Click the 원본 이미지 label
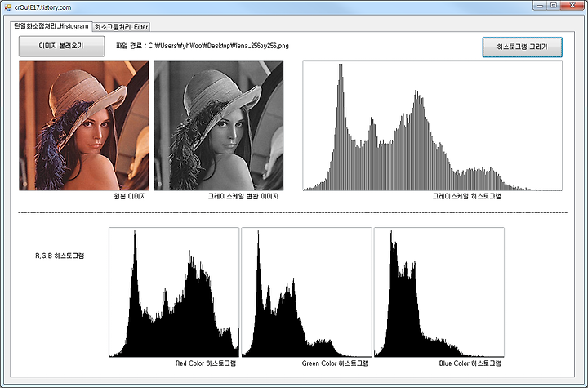Image resolution: width=588 pixels, height=388 pixels. (130, 196)
